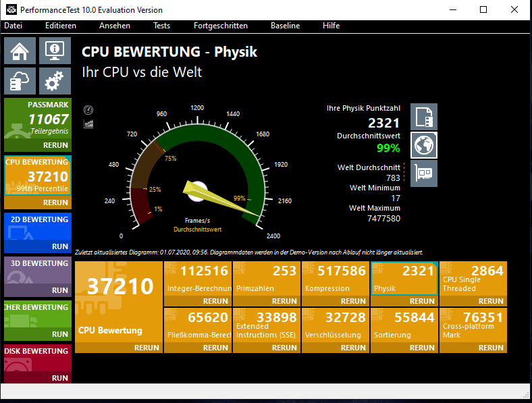Screen dimensions: 532x403
Task: Click the Welt Durchschnitt value 783
Action: pos(393,178)
